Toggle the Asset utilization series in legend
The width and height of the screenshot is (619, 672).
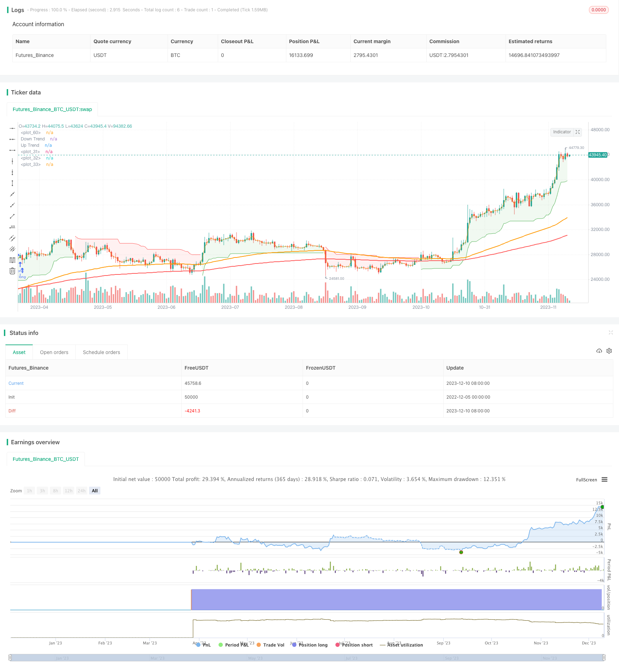point(401,645)
